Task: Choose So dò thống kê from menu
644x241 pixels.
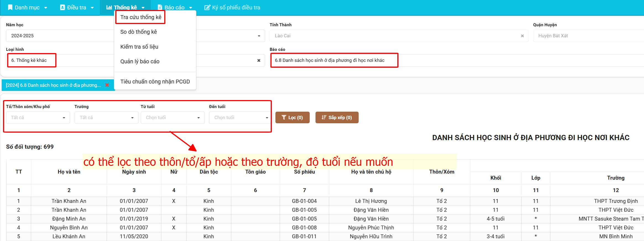Action: 139,32
